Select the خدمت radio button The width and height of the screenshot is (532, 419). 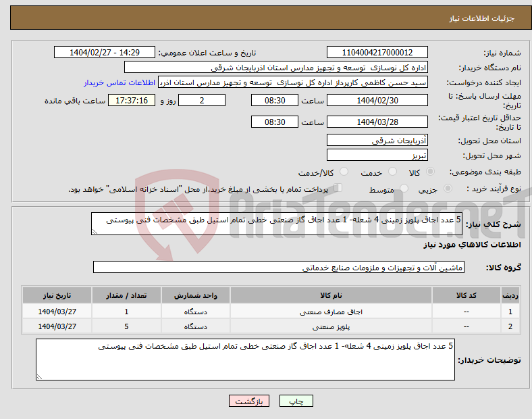392,172
